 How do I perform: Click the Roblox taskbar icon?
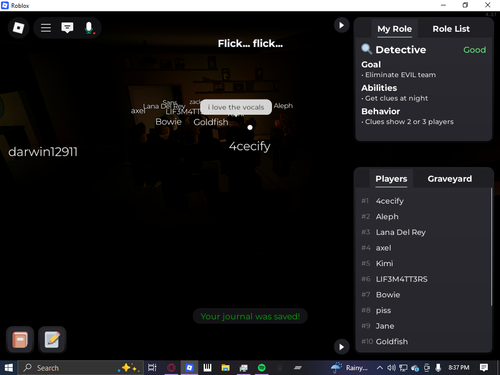[189, 368]
